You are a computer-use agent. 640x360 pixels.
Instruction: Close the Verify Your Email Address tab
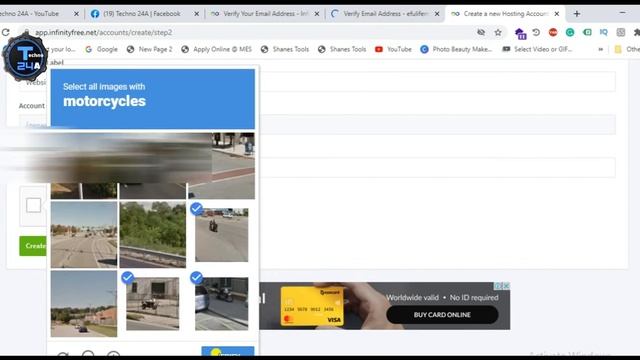tap(317, 14)
